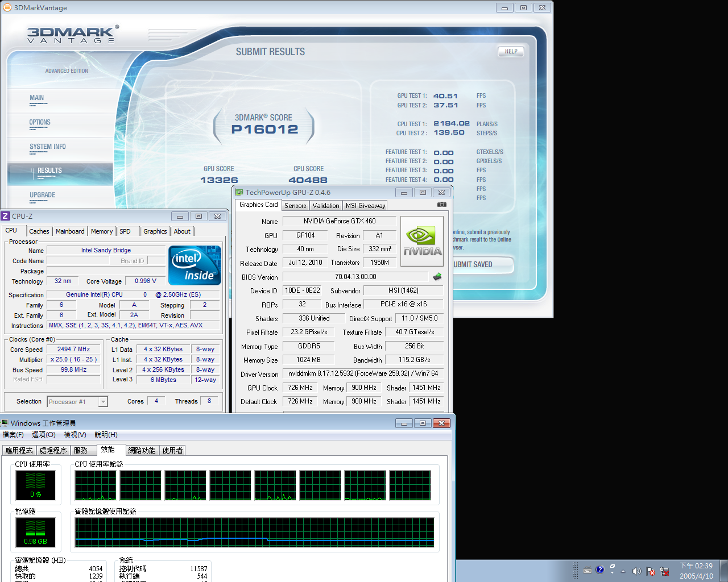This screenshot has width=728, height=582.
Task: Switch to 網路功能 tab in Task Manager
Action: tap(142, 450)
